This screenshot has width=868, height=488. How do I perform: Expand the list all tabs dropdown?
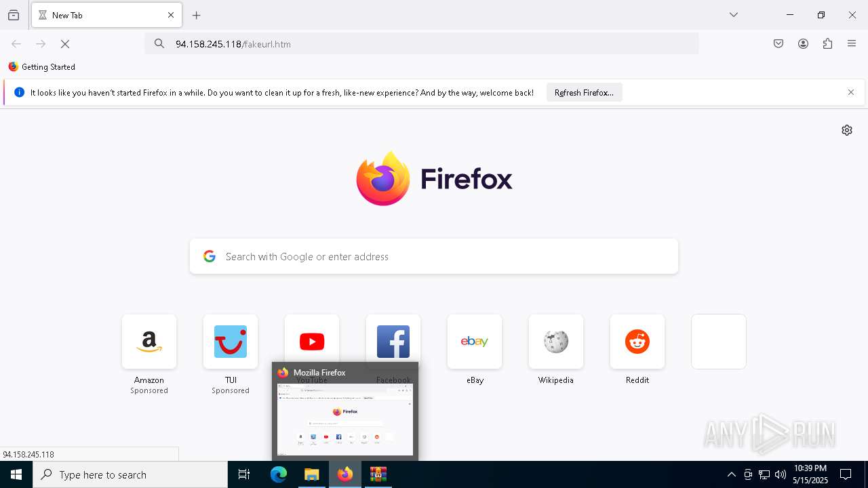(x=734, y=15)
